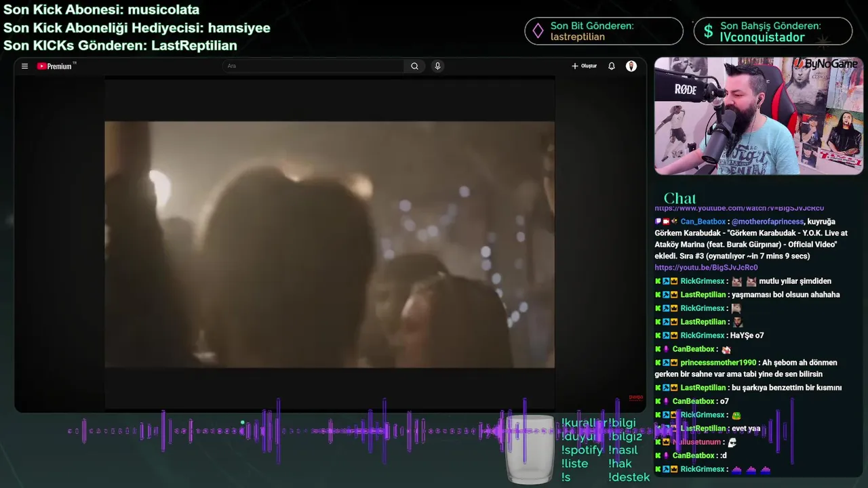868x488 pixels.
Task: Click LastReptilian on 'bu şarkıya benzettim' message
Action: (703, 388)
